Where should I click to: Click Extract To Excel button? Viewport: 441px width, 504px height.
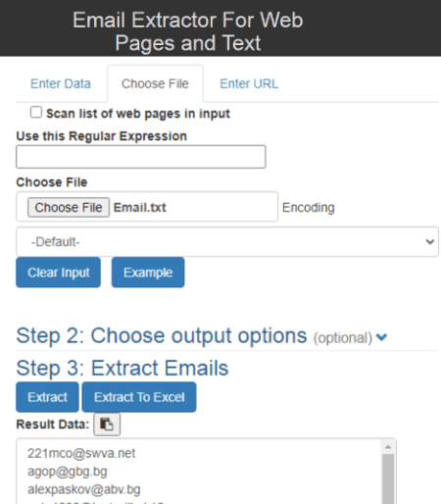tap(139, 397)
